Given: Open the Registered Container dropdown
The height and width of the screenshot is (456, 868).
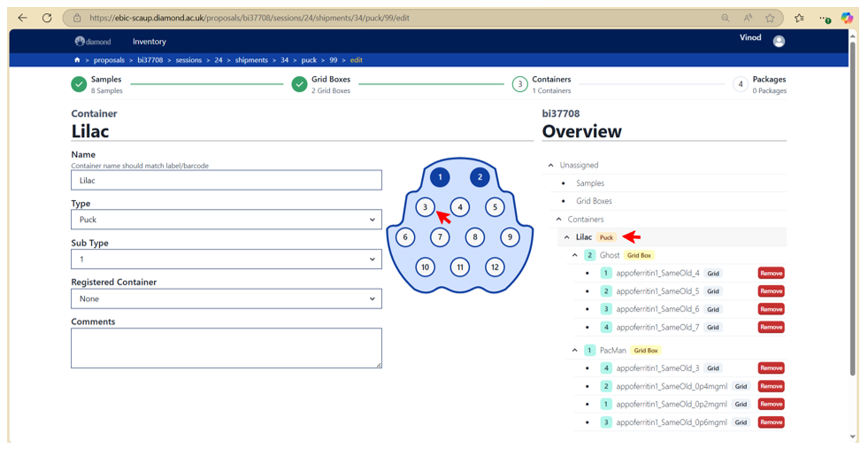Looking at the screenshot, I should point(227,298).
